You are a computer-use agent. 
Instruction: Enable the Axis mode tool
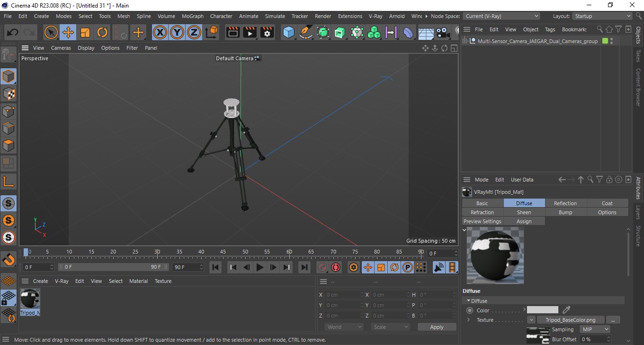(x=9, y=182)
